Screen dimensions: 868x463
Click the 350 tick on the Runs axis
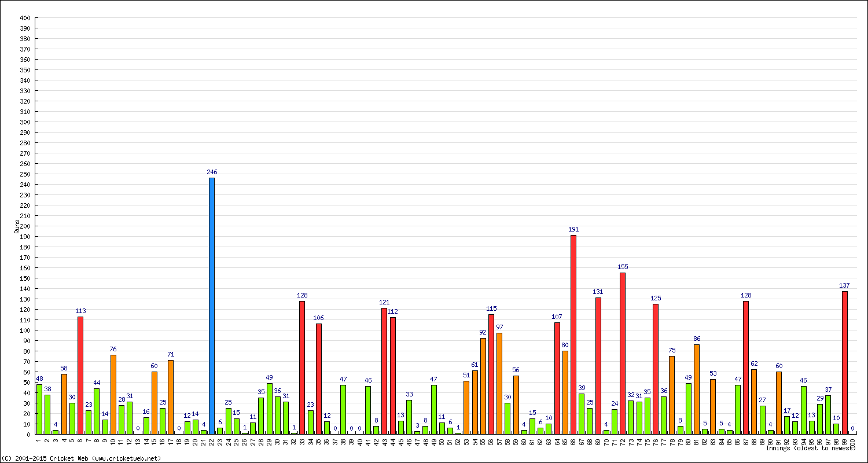(24, 70)
